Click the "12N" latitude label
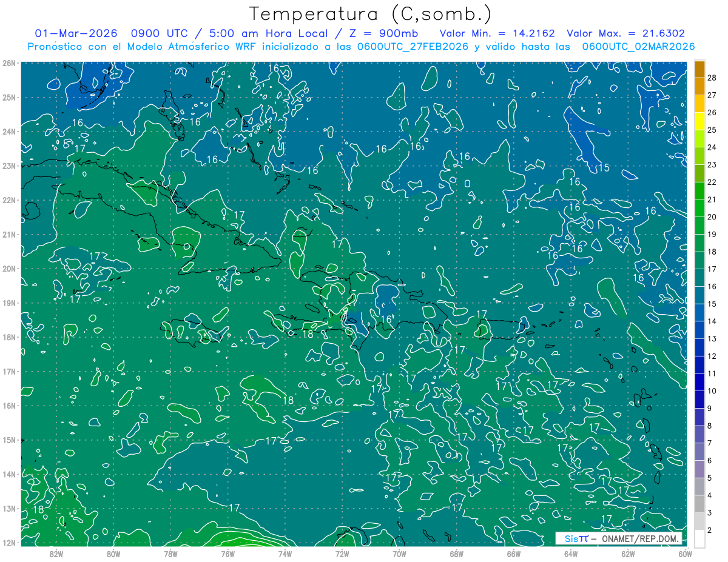 (x=8, y=543)
